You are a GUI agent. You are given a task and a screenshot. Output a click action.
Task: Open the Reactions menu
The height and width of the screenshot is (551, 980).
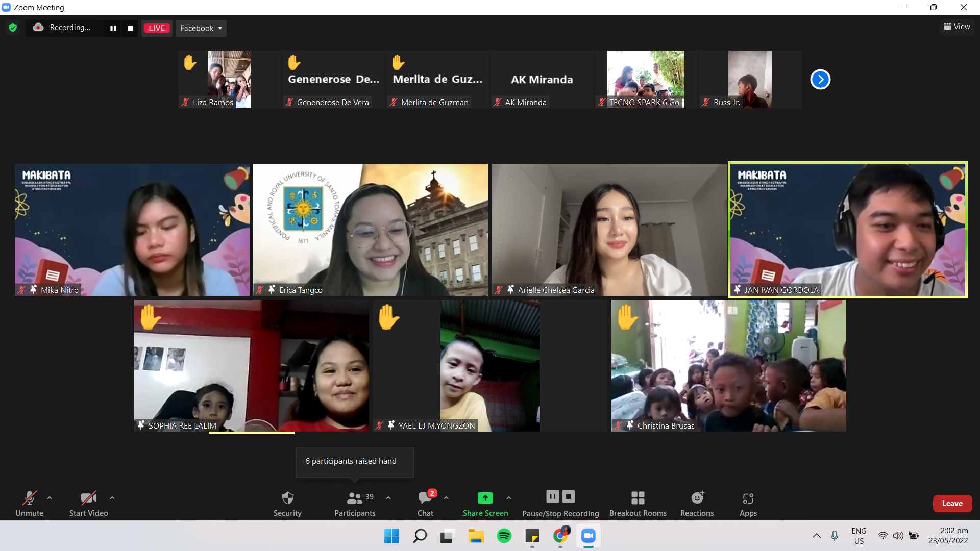pyautogui.click(x=697, y=504)
